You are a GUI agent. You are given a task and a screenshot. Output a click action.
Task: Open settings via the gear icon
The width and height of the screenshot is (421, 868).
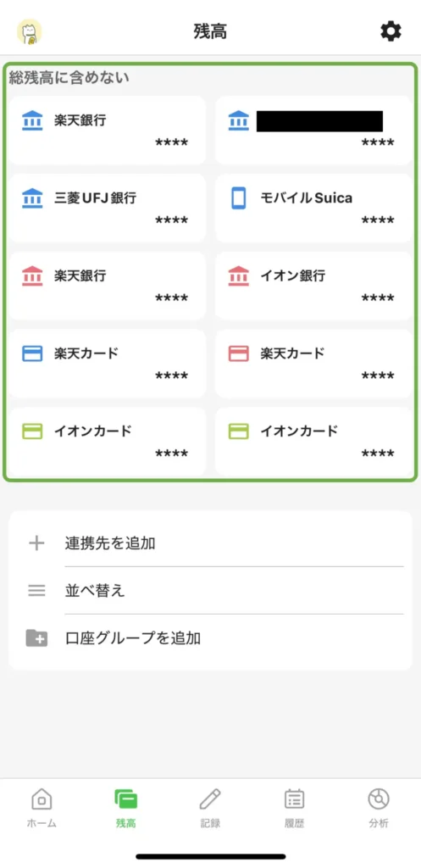coord(391,31)
